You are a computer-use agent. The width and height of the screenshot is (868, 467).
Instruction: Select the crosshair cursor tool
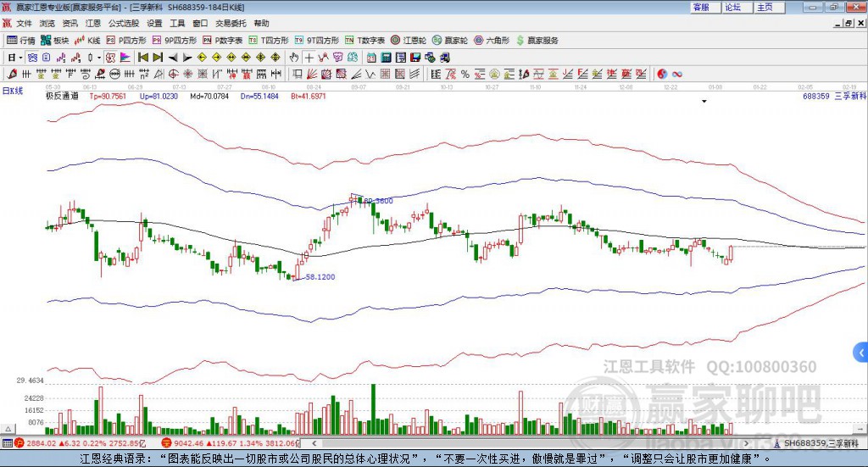[309, 57]
